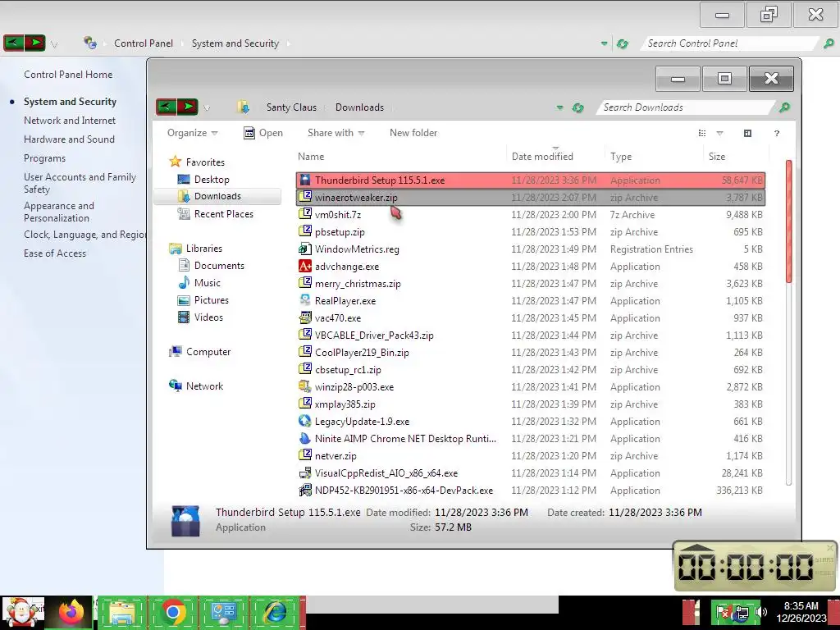Go forward in the Downloads window
This screenshot has height=630, width=840.
[x=188, y=107]
